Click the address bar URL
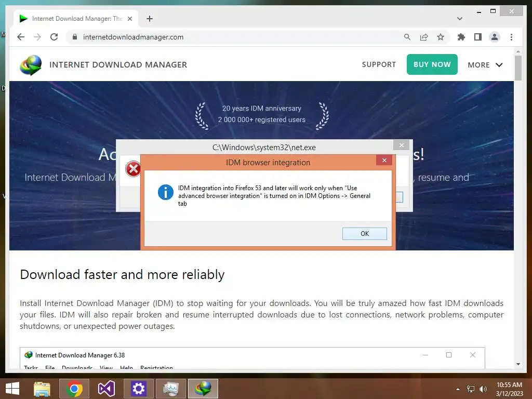This screenshot has width=532, height=399. (133, 37)
